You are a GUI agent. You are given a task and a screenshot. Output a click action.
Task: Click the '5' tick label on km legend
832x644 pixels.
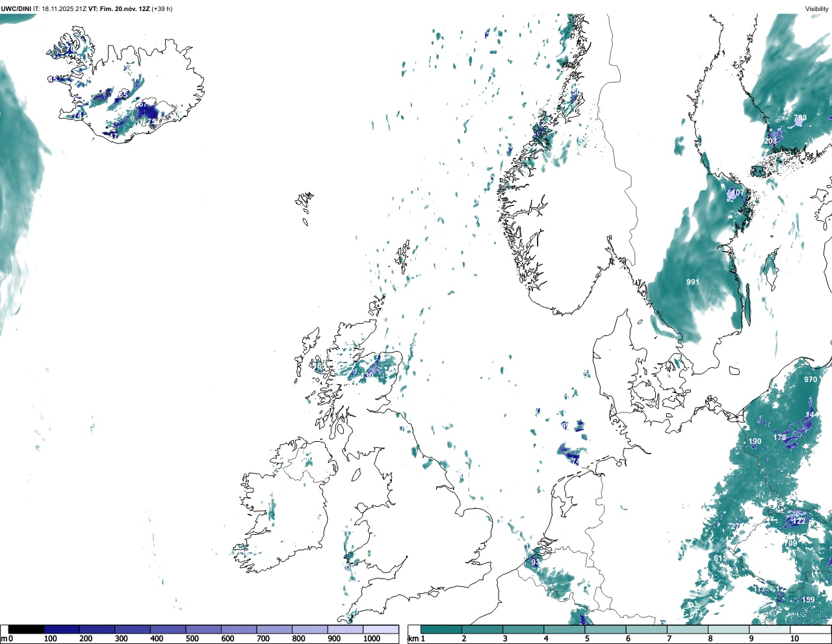point(586,639)
